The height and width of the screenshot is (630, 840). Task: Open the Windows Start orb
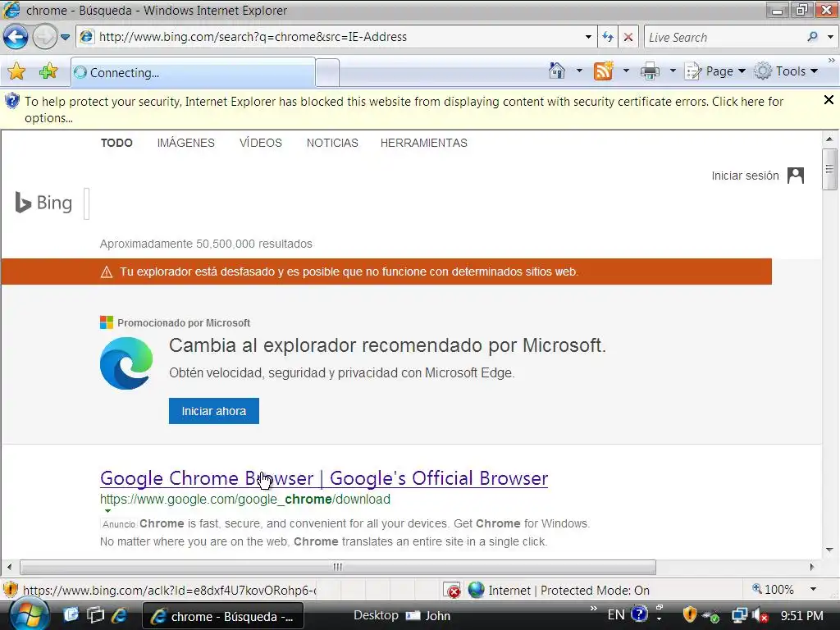coord(30,615)
